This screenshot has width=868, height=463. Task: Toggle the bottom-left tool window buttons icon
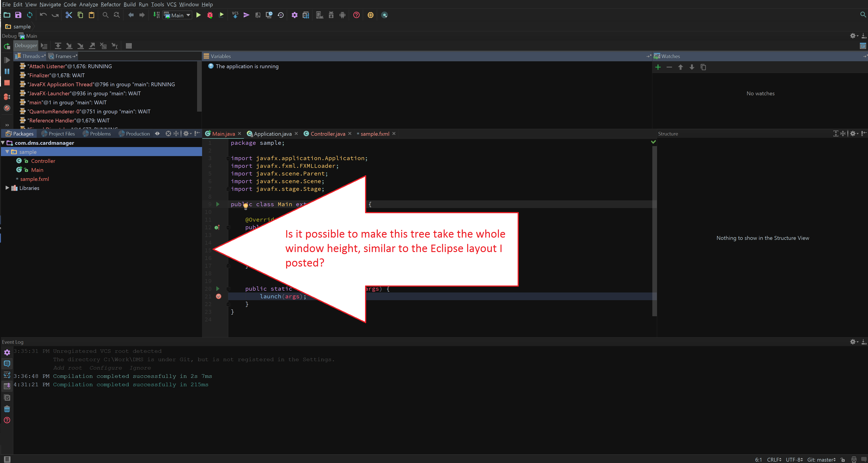[x=7, y=459]
